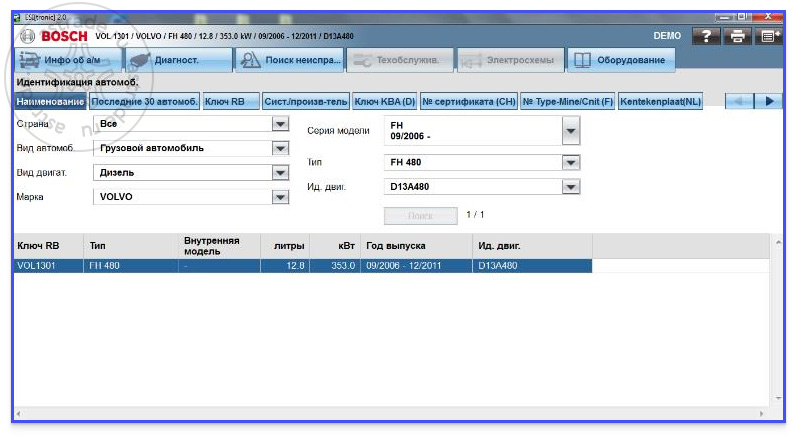Open the Оборудование equipment section
The width and height of the screenshot is (799, 437).
[x=621, y=60]
